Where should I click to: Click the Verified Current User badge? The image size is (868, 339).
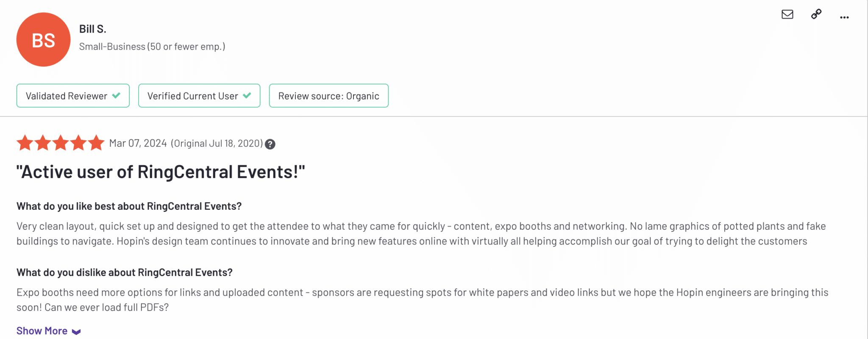click(193, 96)
